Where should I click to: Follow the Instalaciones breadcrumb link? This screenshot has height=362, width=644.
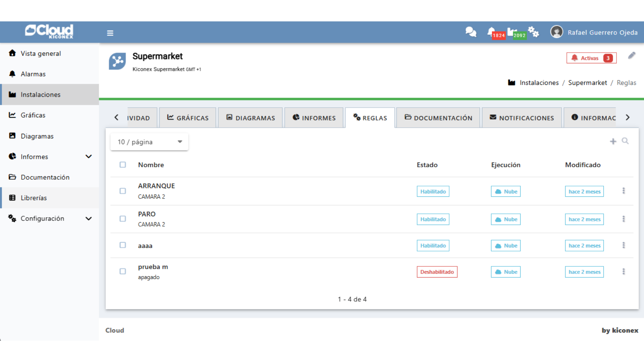coord(539,83)
